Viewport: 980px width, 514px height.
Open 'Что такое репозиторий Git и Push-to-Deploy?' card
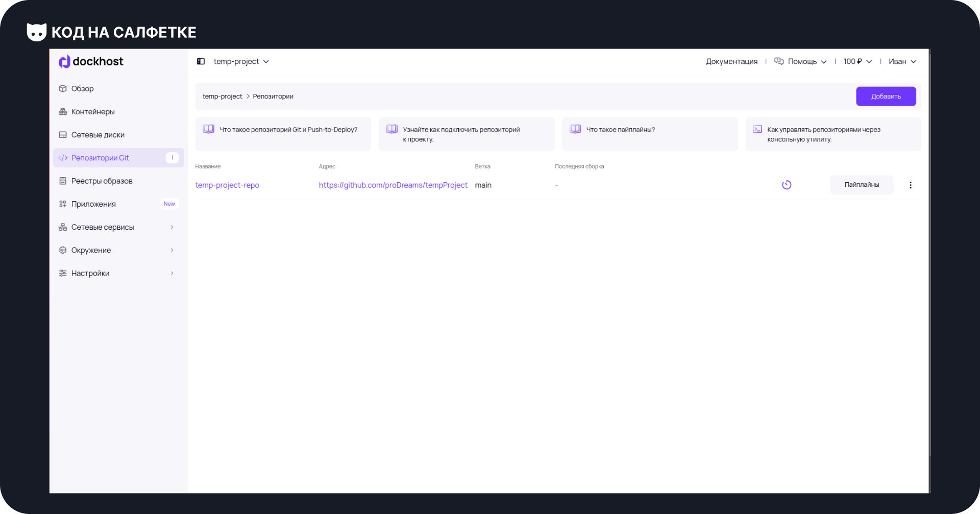point(283,134)
